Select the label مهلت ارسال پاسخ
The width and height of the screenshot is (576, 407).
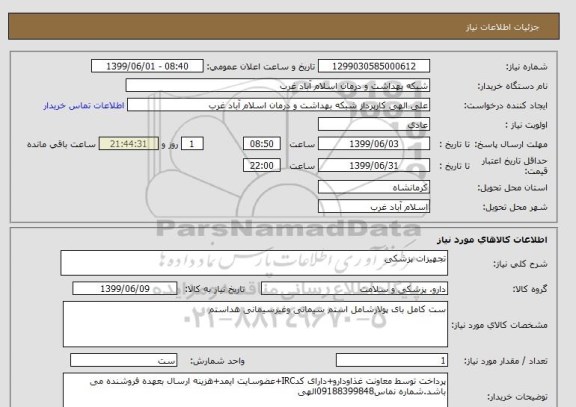pos(511,144)
